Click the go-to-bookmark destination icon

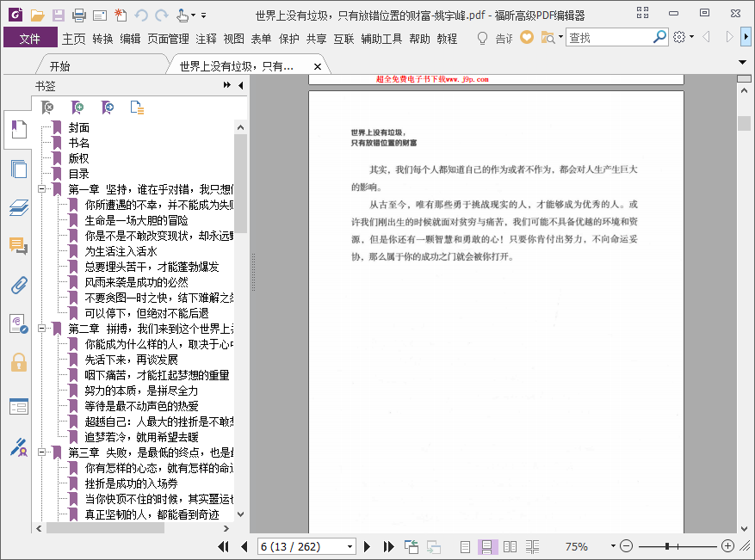click(x=108, y=108)
